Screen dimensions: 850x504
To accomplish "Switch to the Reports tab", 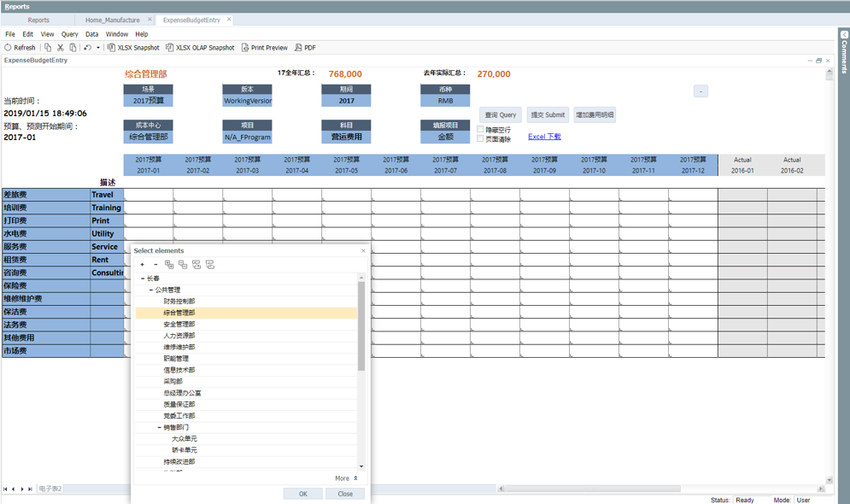I will [38, 20].
